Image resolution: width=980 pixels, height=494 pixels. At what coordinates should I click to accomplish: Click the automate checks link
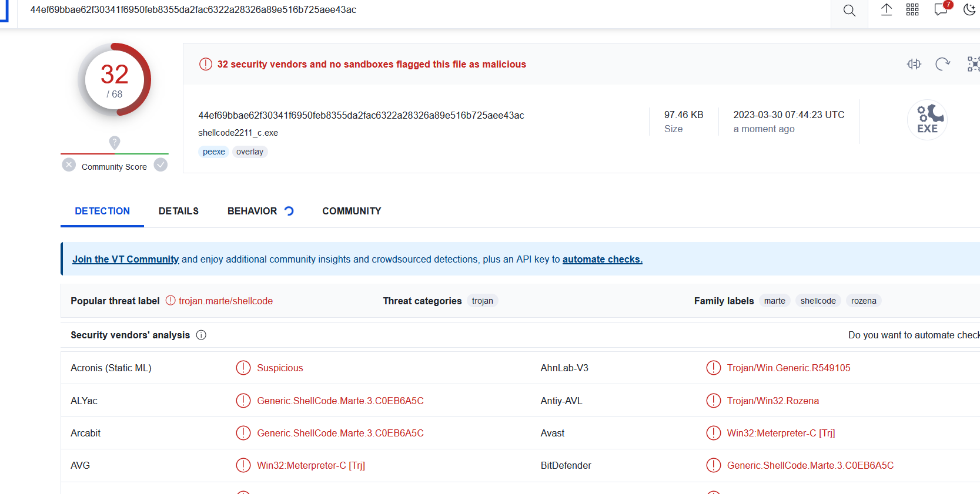tap(602, 259)
